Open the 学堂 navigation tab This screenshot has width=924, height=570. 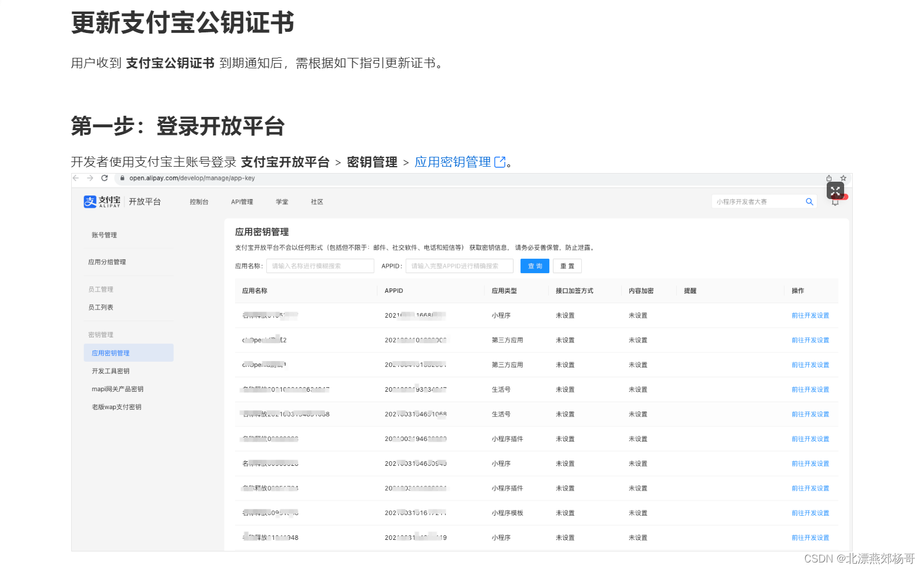tap(282, 202)
